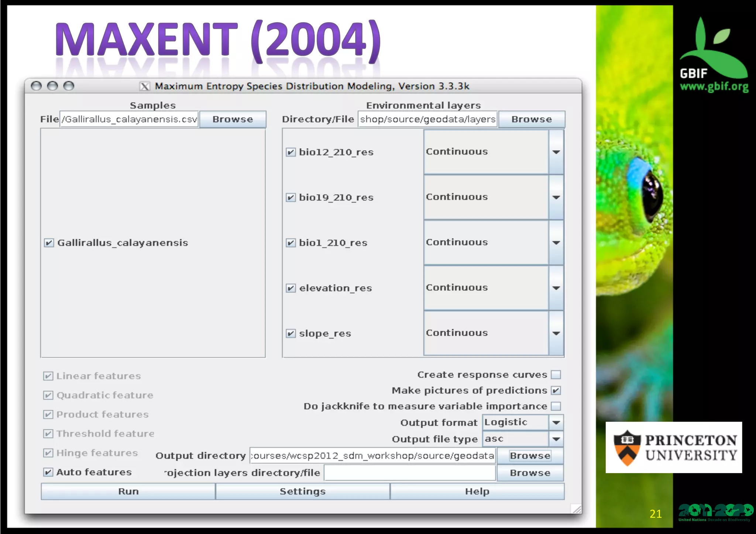The image size is (756, 534).
Task: Toggle the Product features checkbox
Action: coord(48,414)
